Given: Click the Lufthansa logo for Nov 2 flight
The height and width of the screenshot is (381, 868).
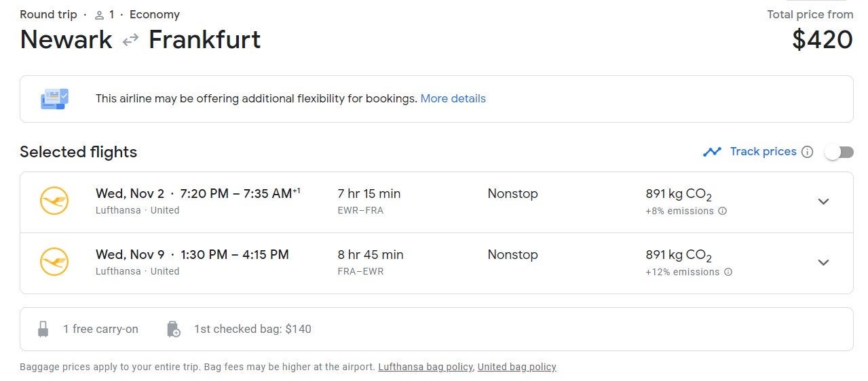Looking at the screenshot, I should [54, 201].
